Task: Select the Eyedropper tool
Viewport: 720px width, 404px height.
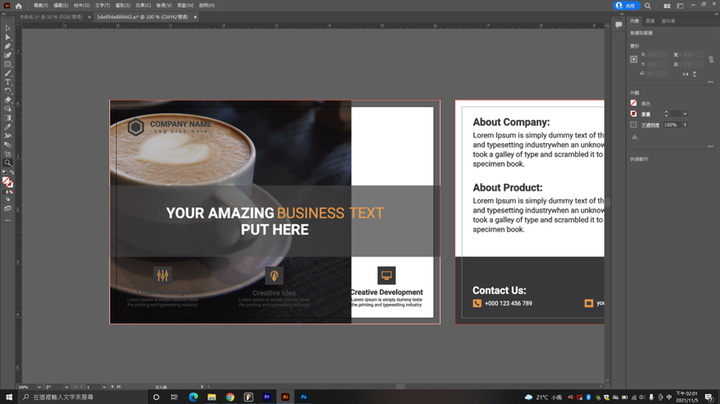Action: pos(8,127)
